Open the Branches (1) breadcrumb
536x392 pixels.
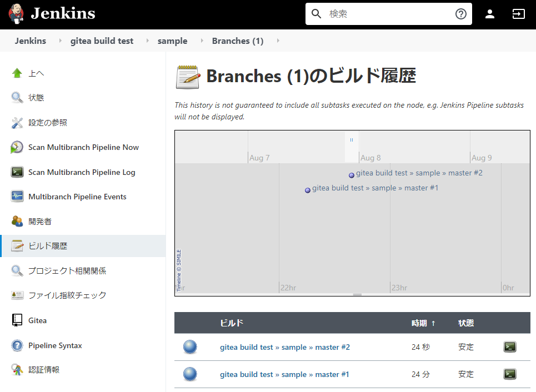(x=238, y=41)
